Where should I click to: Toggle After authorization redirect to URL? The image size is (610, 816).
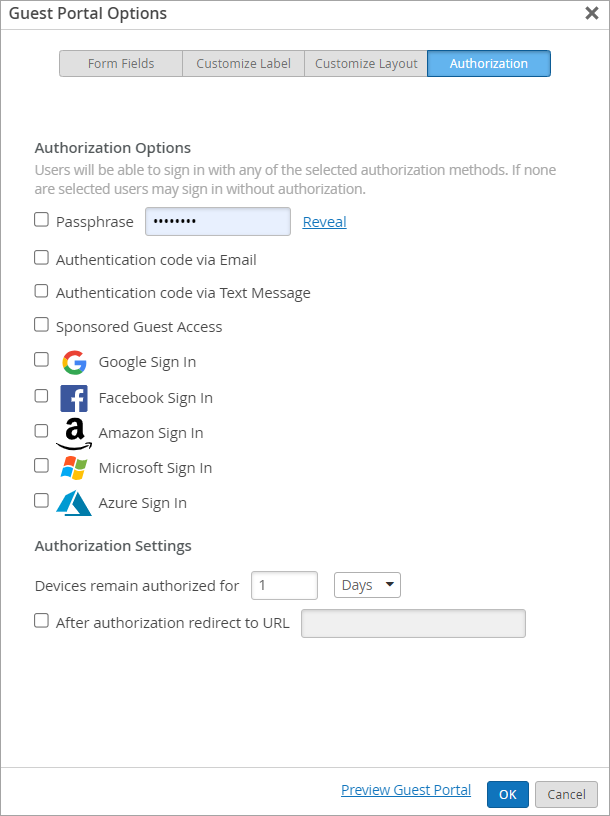tap(41, 621)
